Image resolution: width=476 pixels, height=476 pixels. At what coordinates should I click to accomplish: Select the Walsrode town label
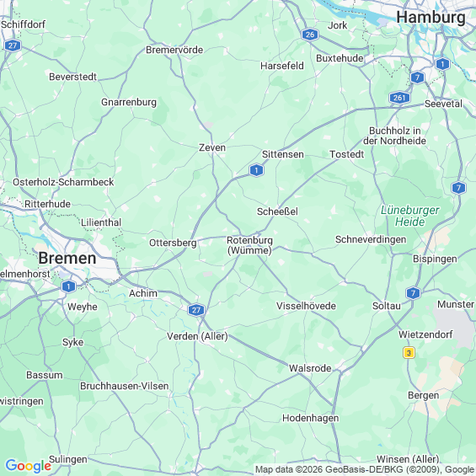click(x=310, y=368)
